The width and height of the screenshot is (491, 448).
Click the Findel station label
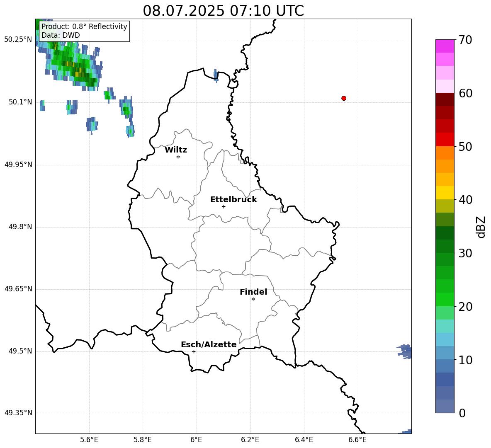tap(253, 292)
